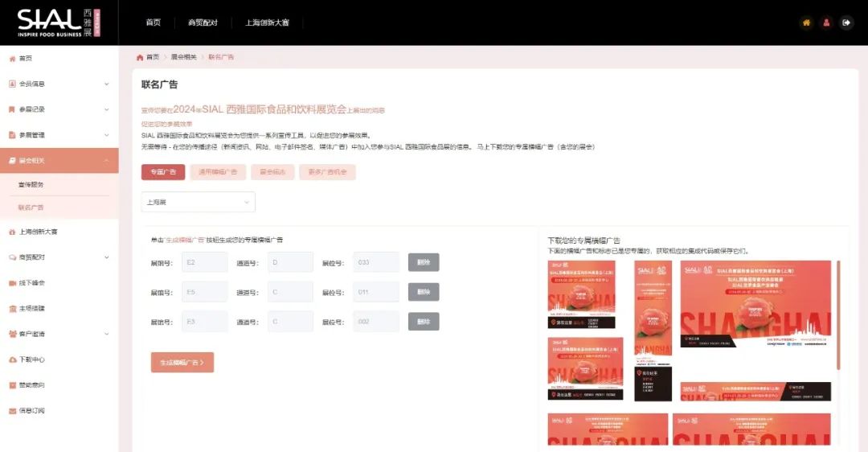
Task: Open 下载中心 in the sidebar
Action: pyautogui.click(x=32, y=360)
